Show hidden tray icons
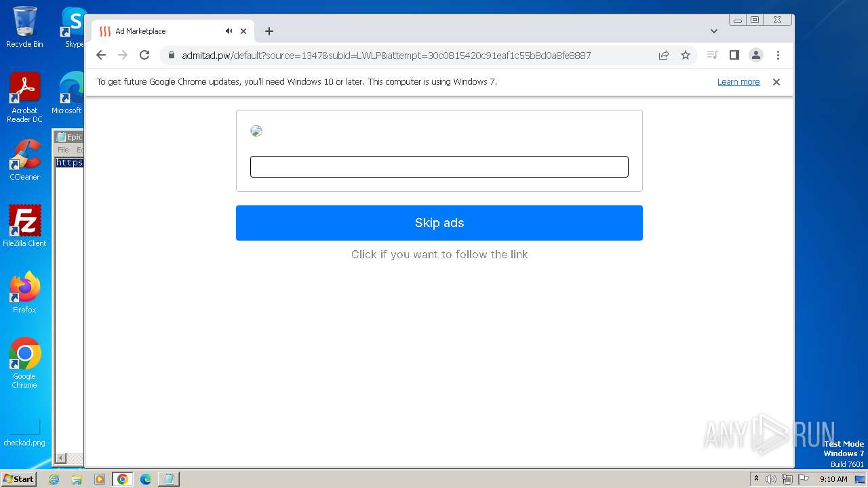Image resolution: width=868 pixels, height=488 pixels. pos(756,479)
